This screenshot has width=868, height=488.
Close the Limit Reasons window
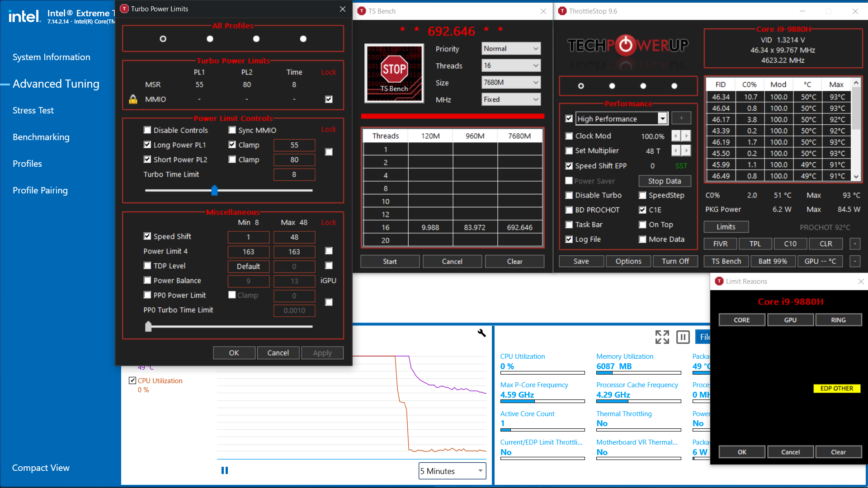point(861,282)
